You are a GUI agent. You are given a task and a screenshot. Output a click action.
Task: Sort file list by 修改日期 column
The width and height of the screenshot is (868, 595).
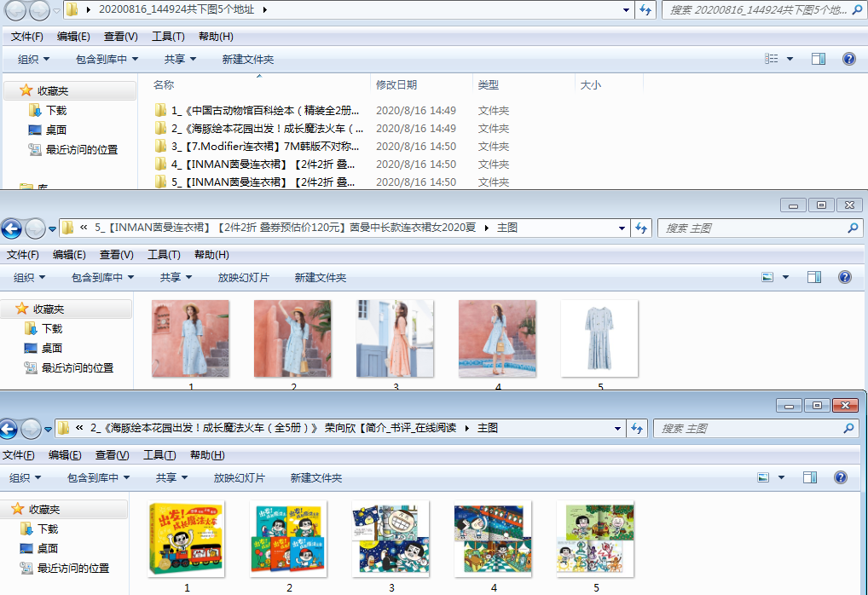click(421, 84)
